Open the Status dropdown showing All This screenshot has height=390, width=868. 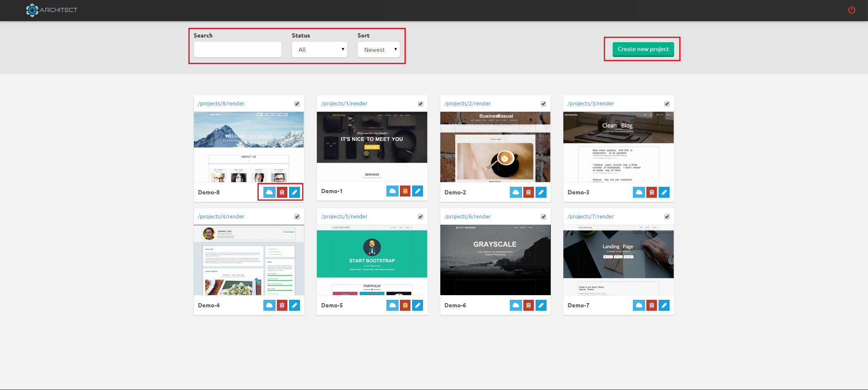(x=319, y=50)
